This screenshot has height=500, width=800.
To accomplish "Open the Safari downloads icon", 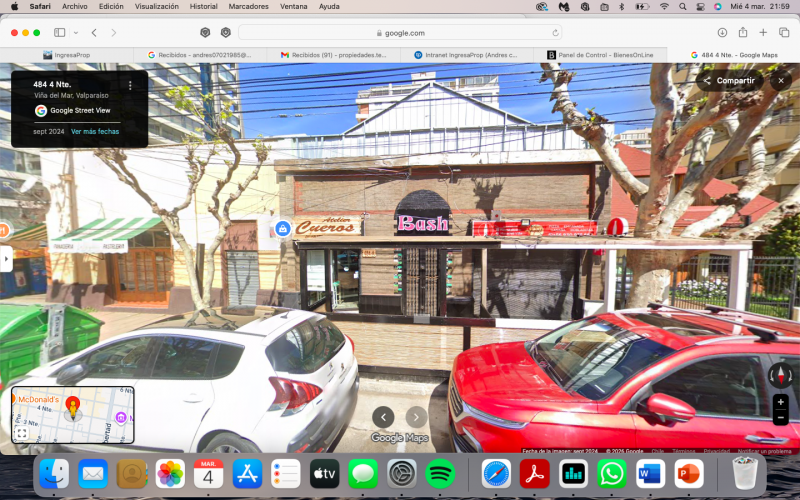I will 722,32.
